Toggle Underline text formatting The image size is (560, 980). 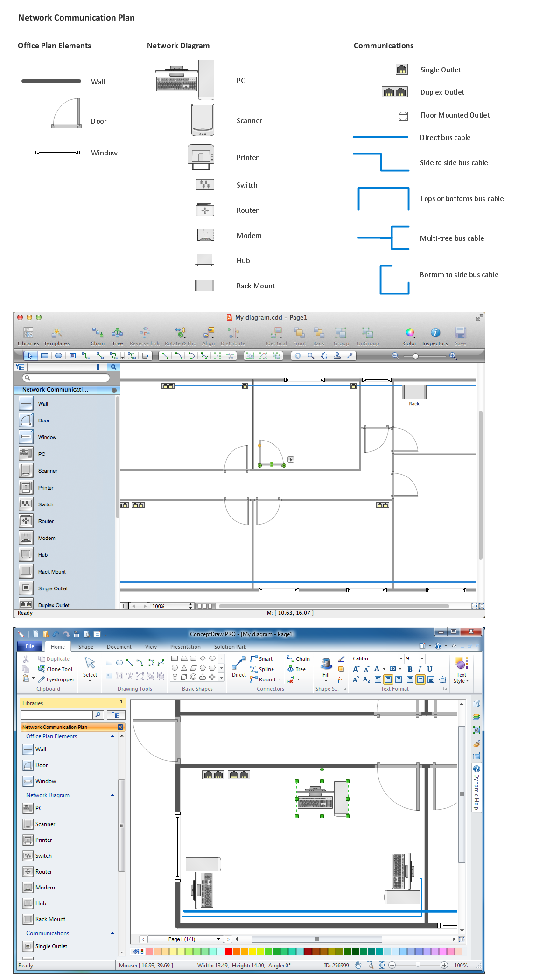[x=430, y=669]
